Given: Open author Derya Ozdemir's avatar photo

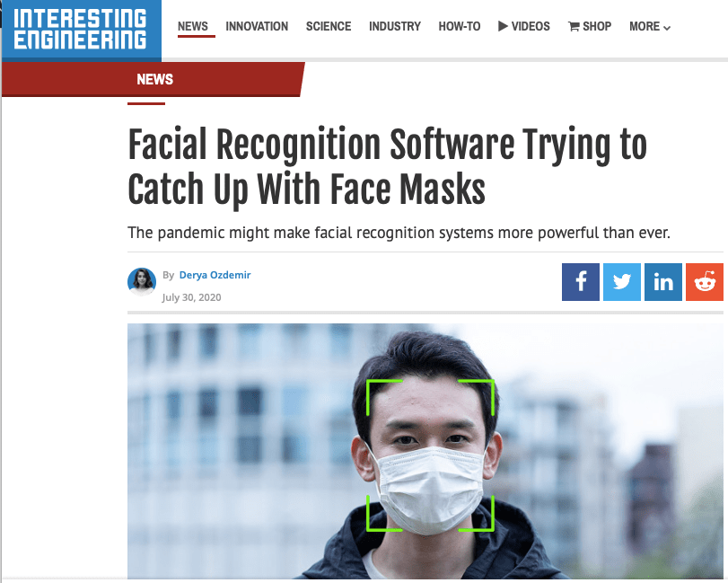Looking at the screenshot, I should [x=142, y=281].
